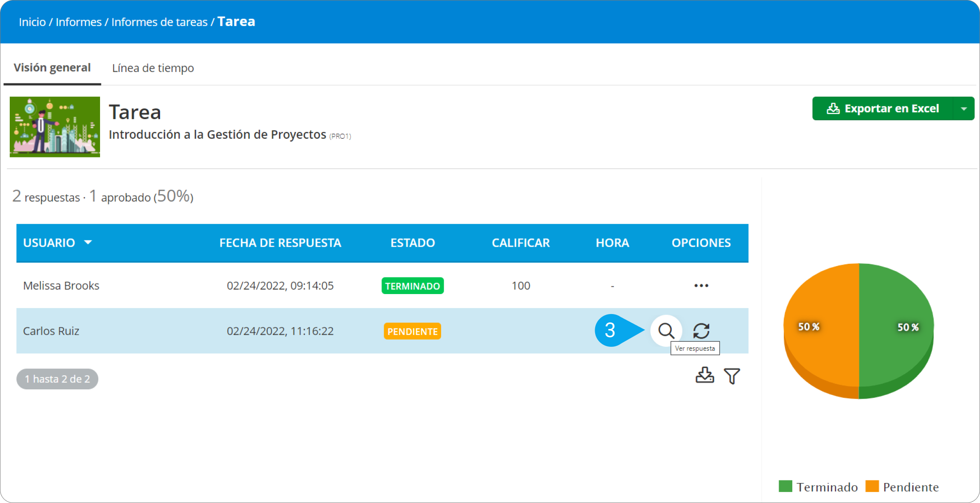
Task: Click the download tray icon below the table
Action: (x=705, y=375)
